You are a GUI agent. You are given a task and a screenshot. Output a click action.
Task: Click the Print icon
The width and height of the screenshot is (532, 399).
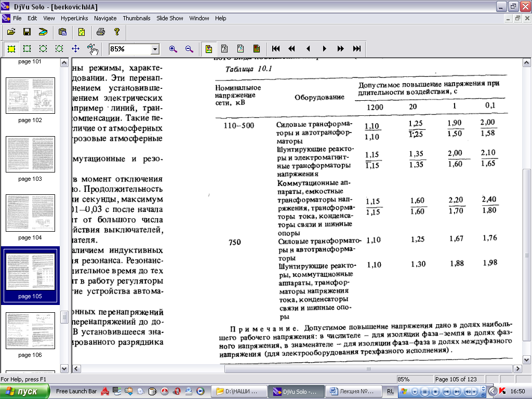coord(101,32)
